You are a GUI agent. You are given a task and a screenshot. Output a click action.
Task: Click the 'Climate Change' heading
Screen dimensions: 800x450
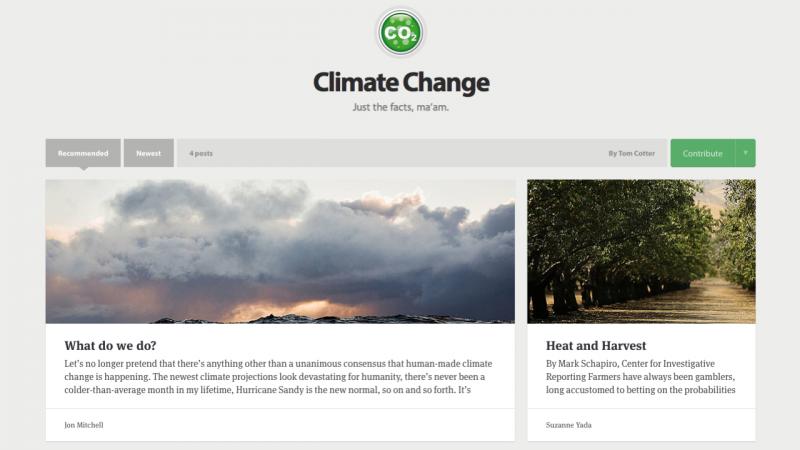click(x=401, y=83)
